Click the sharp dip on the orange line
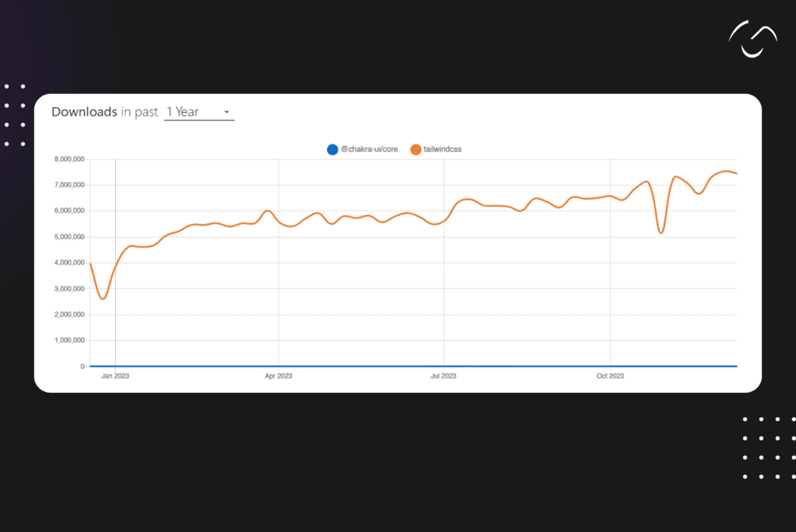This screenshot has width=796, height=532. point(662,231)
